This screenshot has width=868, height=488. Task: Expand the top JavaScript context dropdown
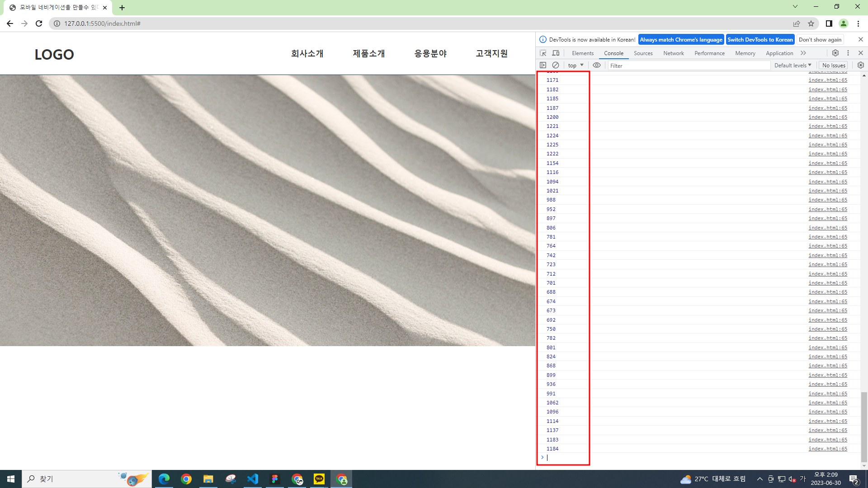576,66
